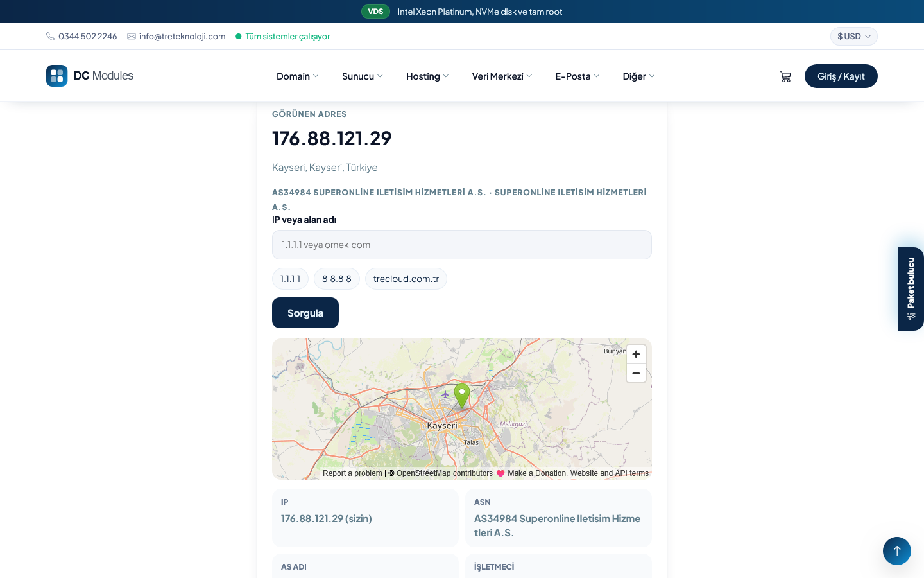Expand the Veri Merkezi menu
Viewport: 924px width, 578px height.
pos(502,76)
